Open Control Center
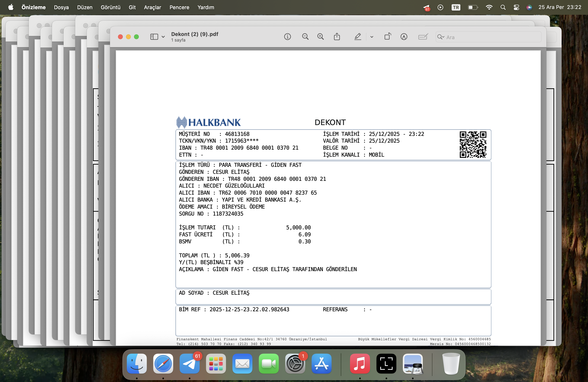 pos(516,7)
